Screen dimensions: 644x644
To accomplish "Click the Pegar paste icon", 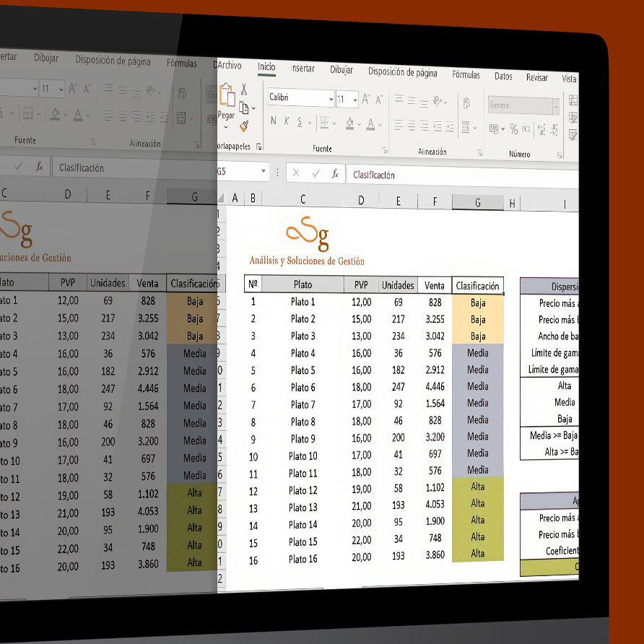I will click(x=227, y=95).
